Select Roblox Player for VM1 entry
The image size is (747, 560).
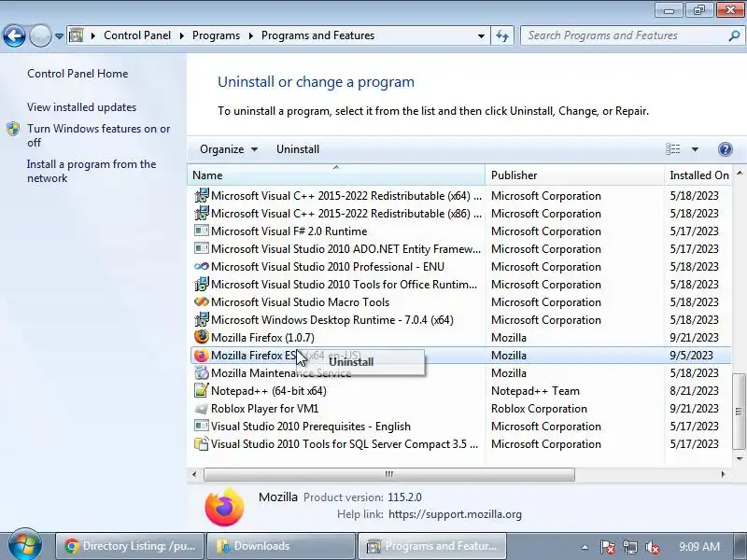pyautogui.click(x=265, y=409)
